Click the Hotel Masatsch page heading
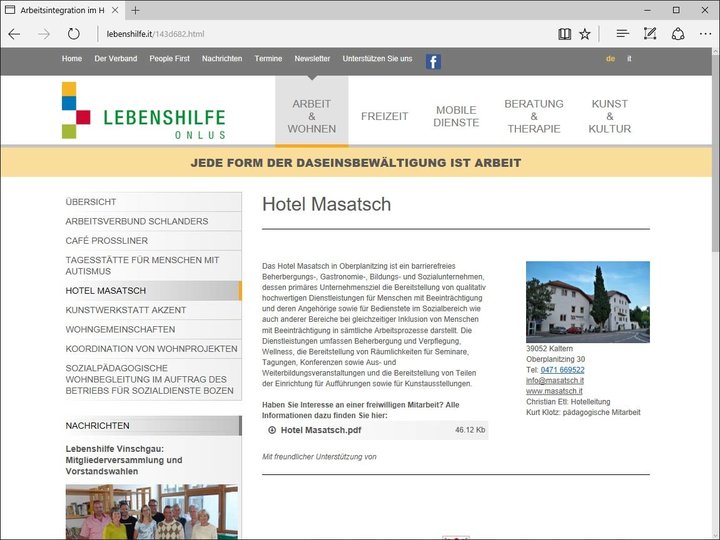720x540 pixels. (x=326, y=204)
